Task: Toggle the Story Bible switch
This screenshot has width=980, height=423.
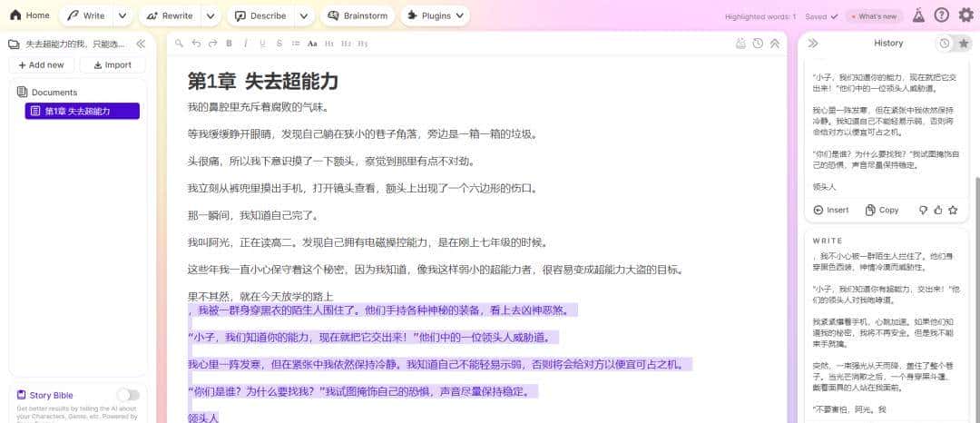Action: click(128, 395)
